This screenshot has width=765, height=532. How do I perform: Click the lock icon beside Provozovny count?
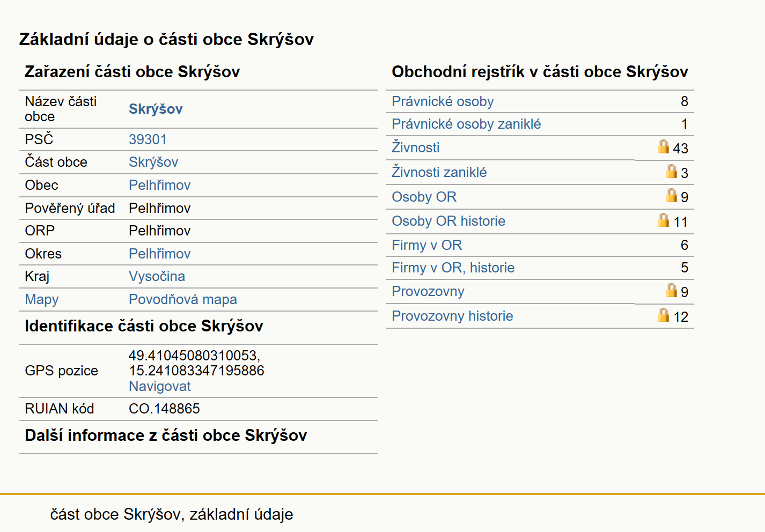click(671, 290)
